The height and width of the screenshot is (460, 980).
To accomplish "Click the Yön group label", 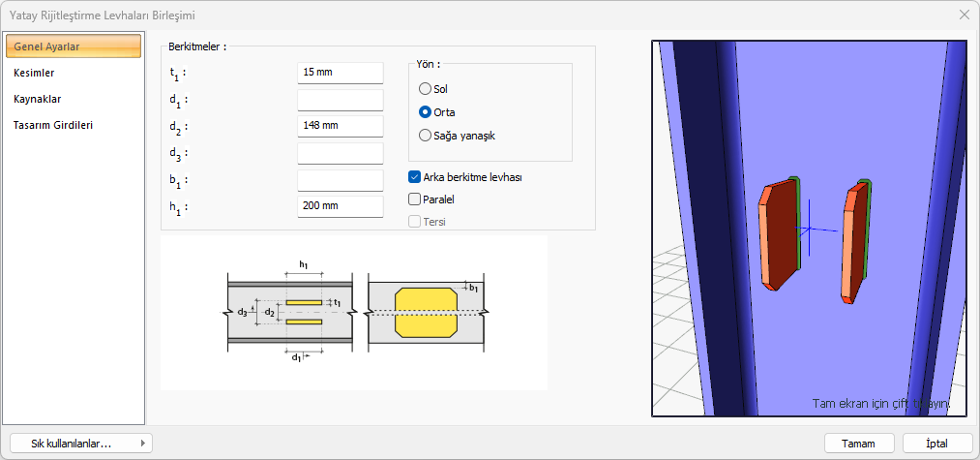I will click(x=429, y=64).
